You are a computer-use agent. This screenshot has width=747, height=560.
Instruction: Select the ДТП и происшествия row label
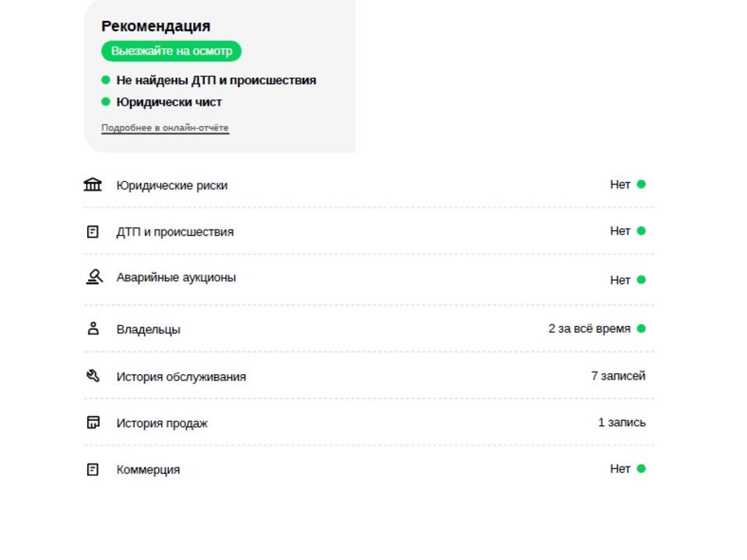pyautogui.click(x=175, y=232)
